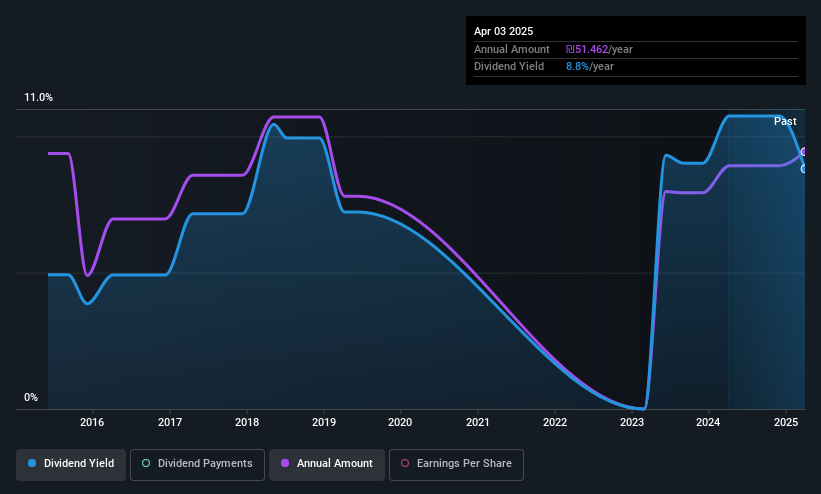821x494 pixels.
Task: Toggle the Annual Amount legend button
Action: click(x=327, y=465)
